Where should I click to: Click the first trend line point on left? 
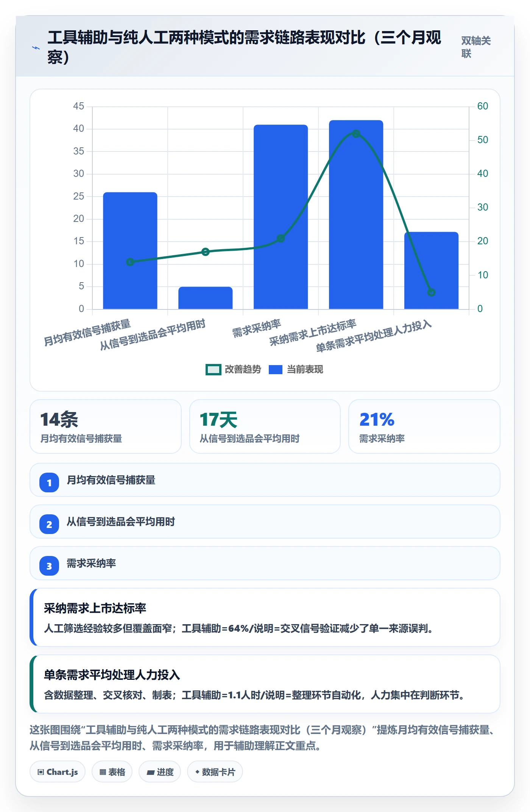click(x=130, y=262)
